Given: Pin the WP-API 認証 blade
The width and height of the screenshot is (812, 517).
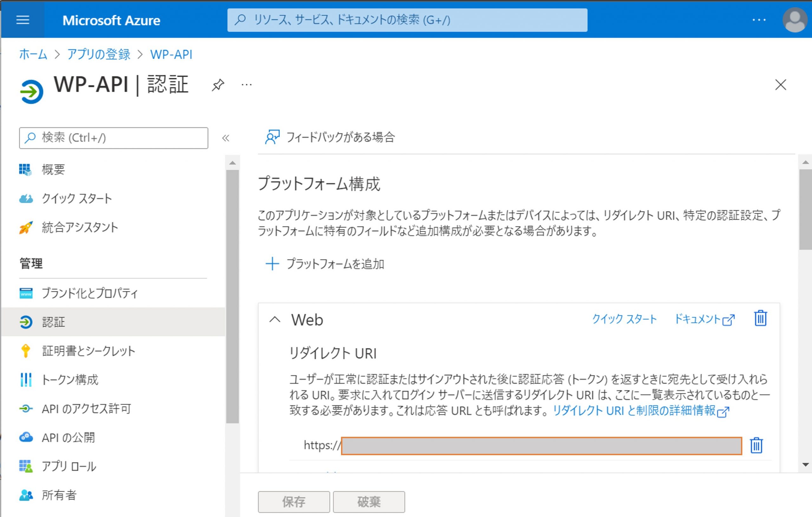Looking at the screenshot, I should (x=218, y=85).
